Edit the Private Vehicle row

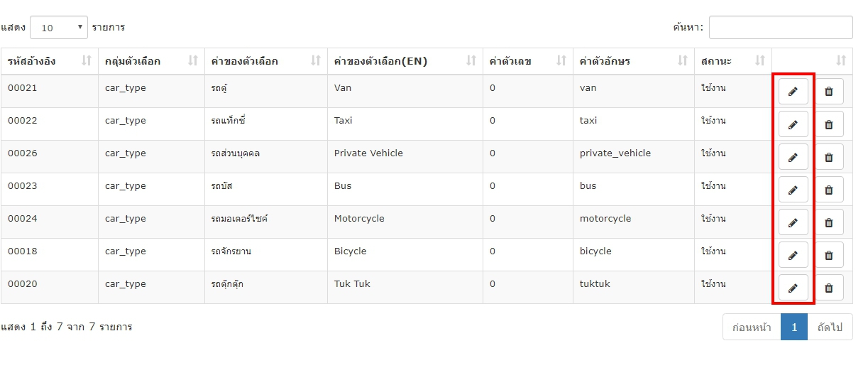793,157
